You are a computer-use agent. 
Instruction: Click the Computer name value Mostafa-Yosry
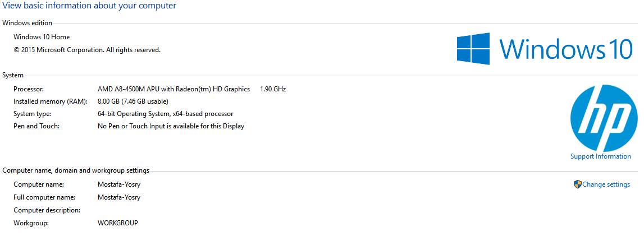[x=119, y=184]
